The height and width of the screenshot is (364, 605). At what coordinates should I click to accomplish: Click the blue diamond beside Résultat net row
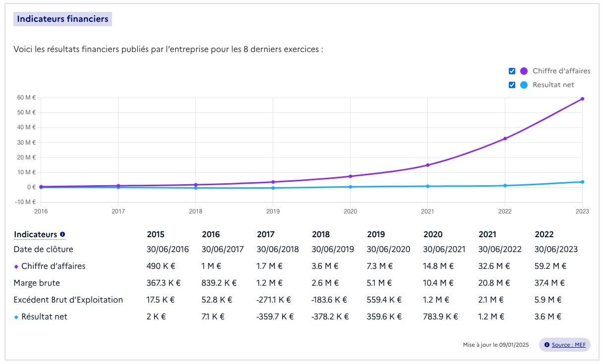pyautogui.click(x=16, y=317)
